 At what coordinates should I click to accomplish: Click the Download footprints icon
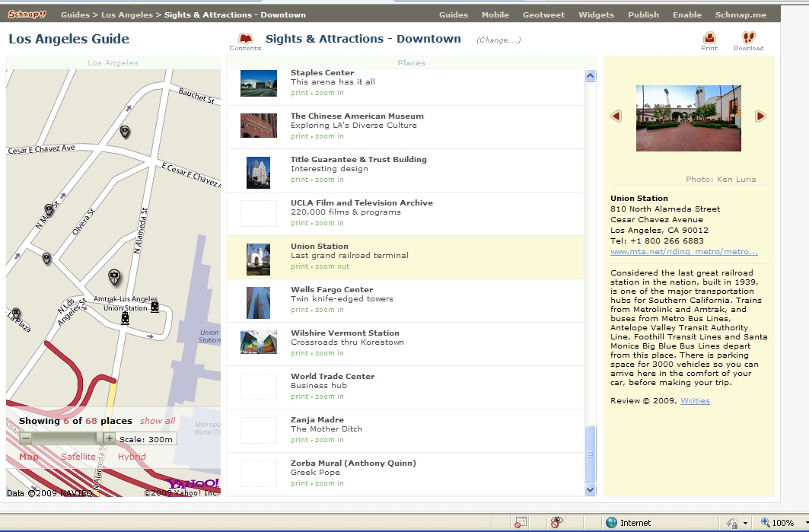pos(749,37)
